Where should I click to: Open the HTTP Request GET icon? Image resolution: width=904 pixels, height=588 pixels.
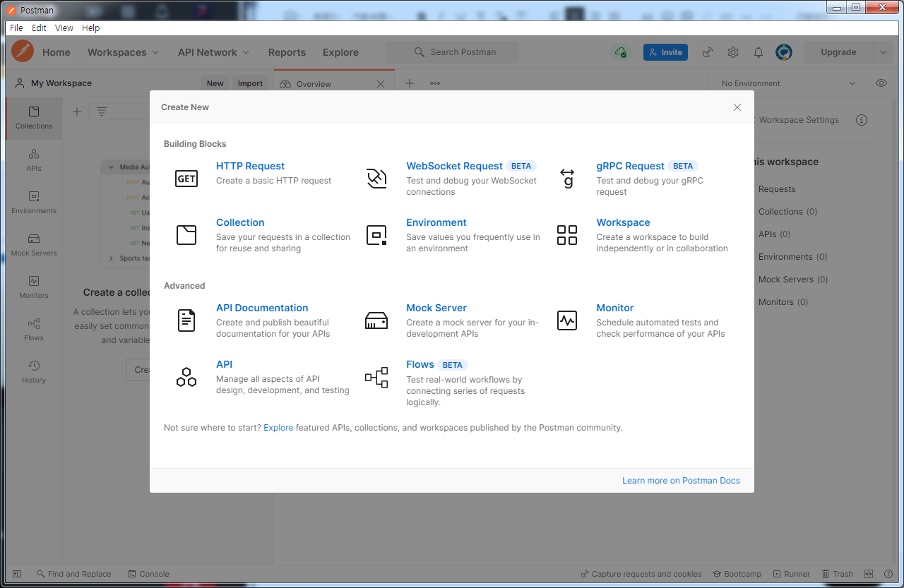point(186,179)
